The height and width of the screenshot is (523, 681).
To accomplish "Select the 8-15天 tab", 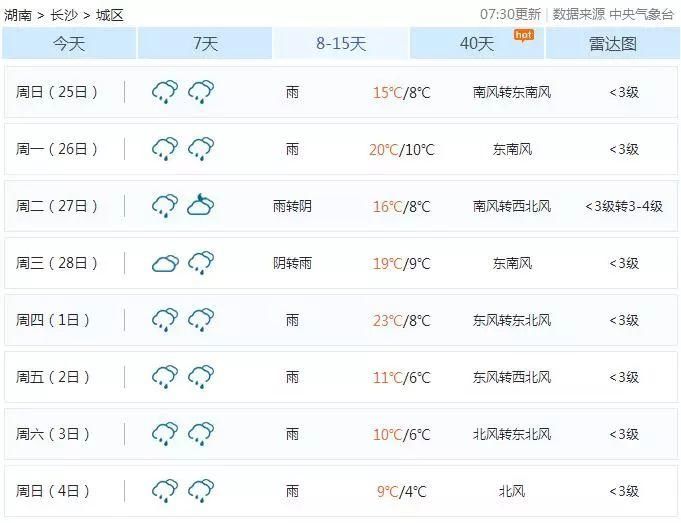I will pyautogui.click(x=341, y=44).
